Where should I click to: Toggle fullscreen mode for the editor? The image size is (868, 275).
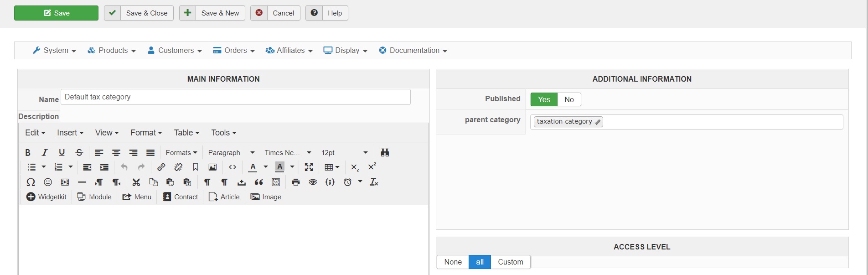point(309,167)
